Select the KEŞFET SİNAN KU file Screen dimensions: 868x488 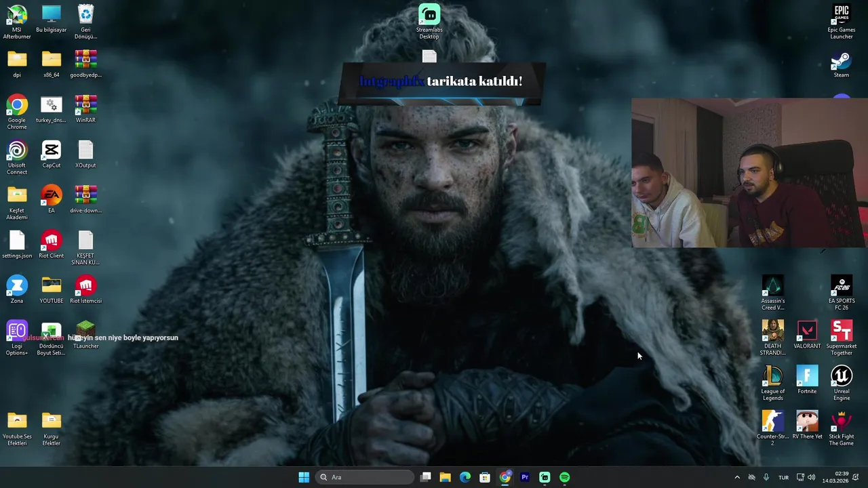click(85, 248)
